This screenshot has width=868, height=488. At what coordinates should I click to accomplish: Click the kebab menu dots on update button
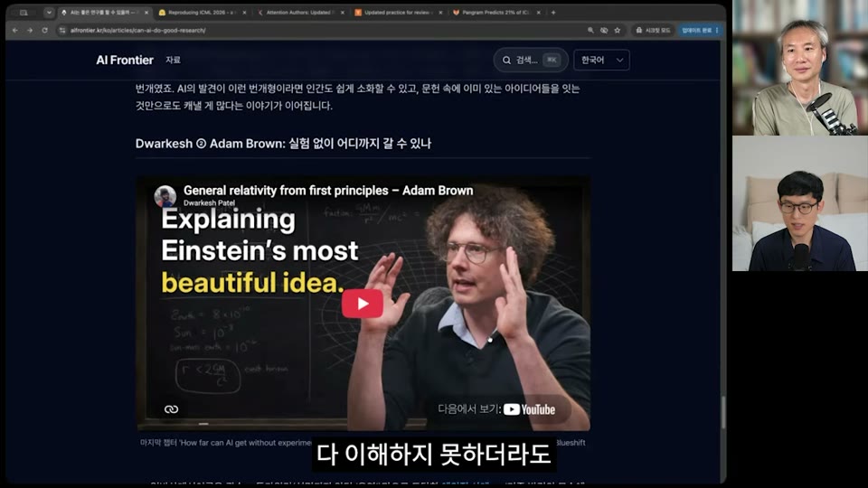pos(717,31)
